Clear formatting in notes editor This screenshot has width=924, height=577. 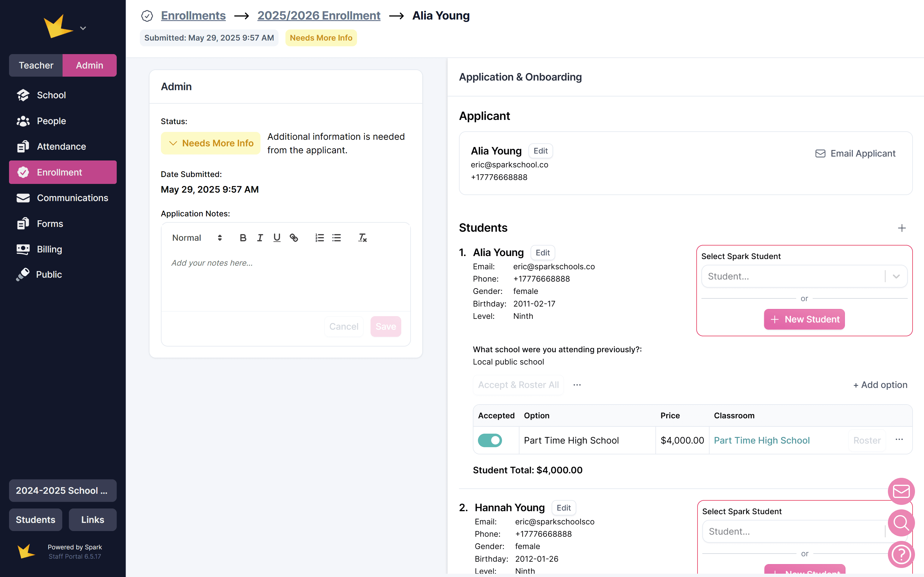coord(362,238)
